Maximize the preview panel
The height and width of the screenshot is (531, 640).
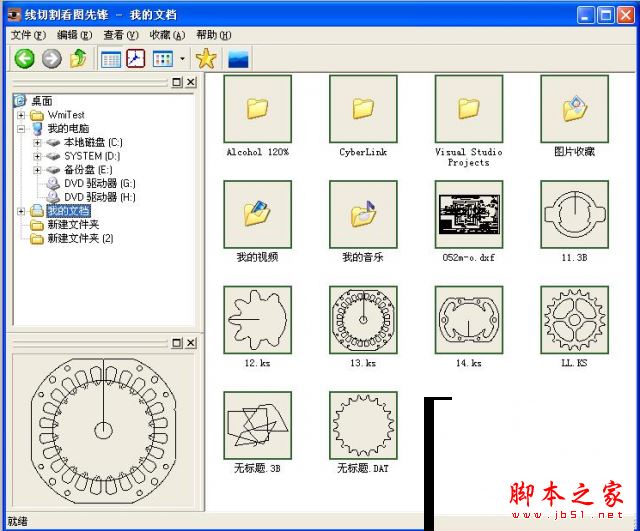pyautogui.click(x=177, y=343)
